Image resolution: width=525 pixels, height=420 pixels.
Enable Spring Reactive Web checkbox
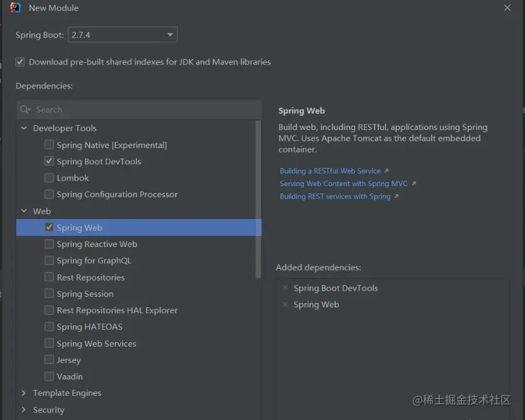pos(49,244)
